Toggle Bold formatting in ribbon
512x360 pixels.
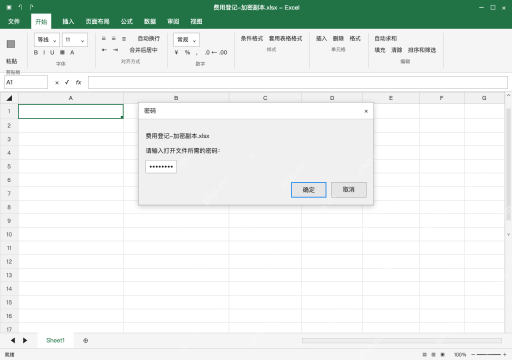pos(36,52)
